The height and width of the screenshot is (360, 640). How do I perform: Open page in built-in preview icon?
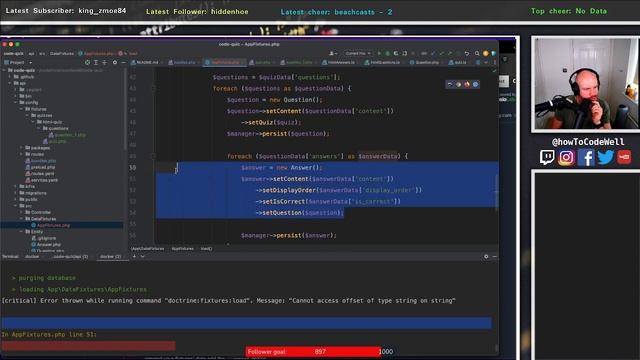[x=450, y=84]
